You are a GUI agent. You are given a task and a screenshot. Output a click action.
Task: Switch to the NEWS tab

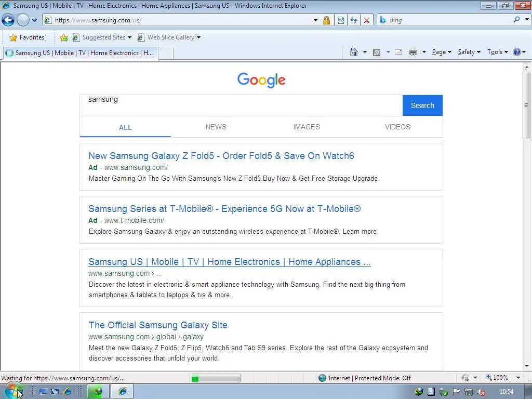pyautogui.click(x=216, y=127)
